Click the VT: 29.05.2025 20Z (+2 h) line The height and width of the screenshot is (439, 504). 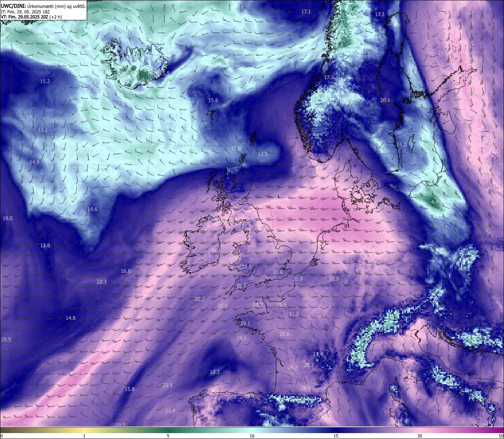click(x=31, y=17)
